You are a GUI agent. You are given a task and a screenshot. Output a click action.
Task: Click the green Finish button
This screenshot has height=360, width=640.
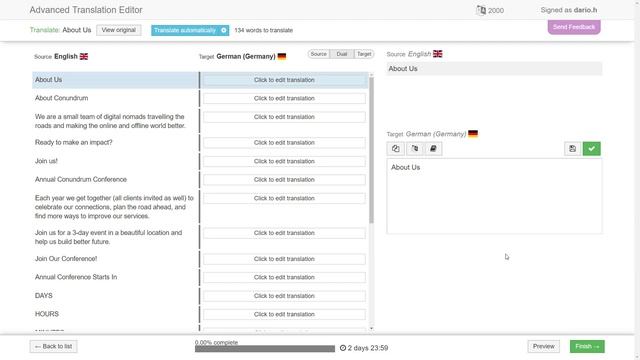coord(587,346)
